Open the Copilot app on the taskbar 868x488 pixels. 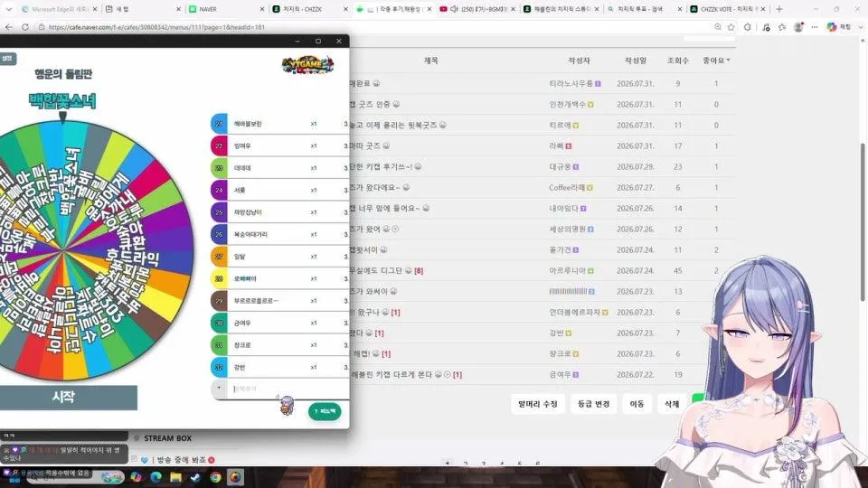(136, 477)
